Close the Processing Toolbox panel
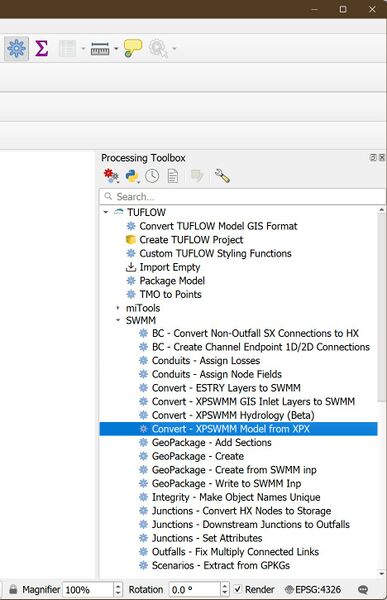Viewport: 387px width, 600px height. (x=382, y=157)
